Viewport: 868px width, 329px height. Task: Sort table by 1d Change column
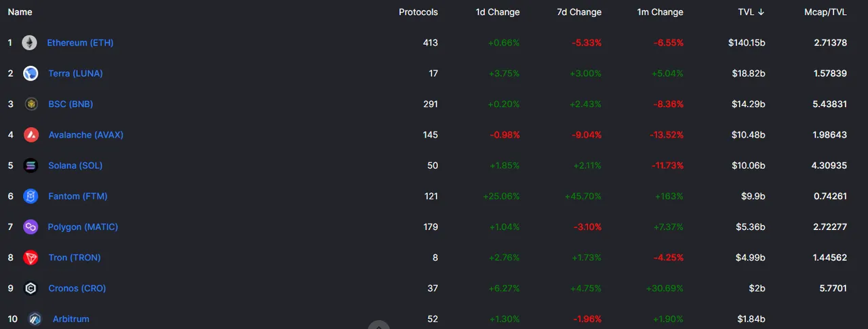point(498,12)
